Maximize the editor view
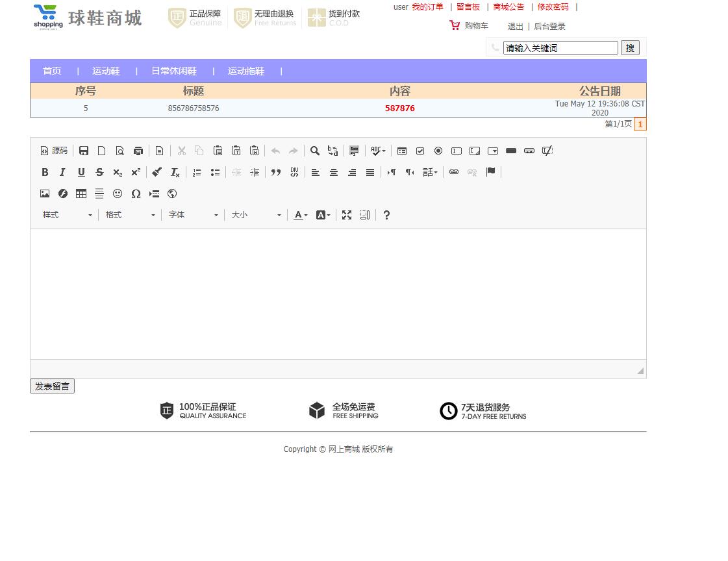Viewport: 728px width, 561px height. pos(347,215)
